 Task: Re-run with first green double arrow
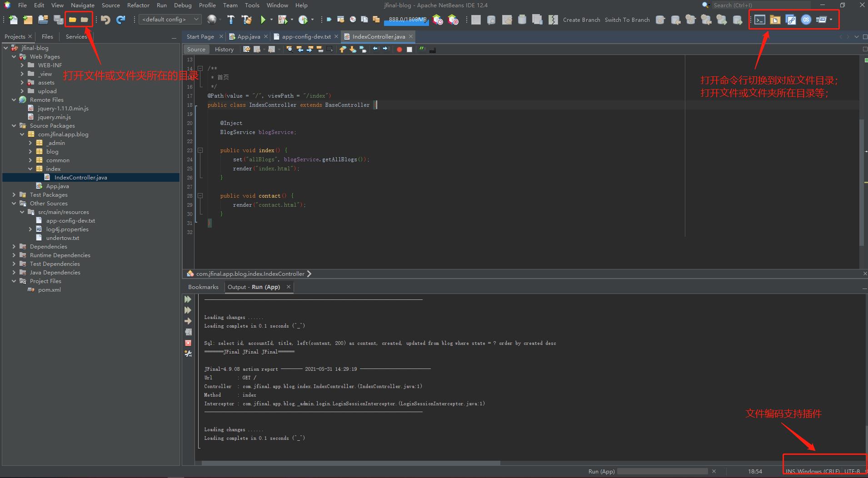[x=188, y=299]
